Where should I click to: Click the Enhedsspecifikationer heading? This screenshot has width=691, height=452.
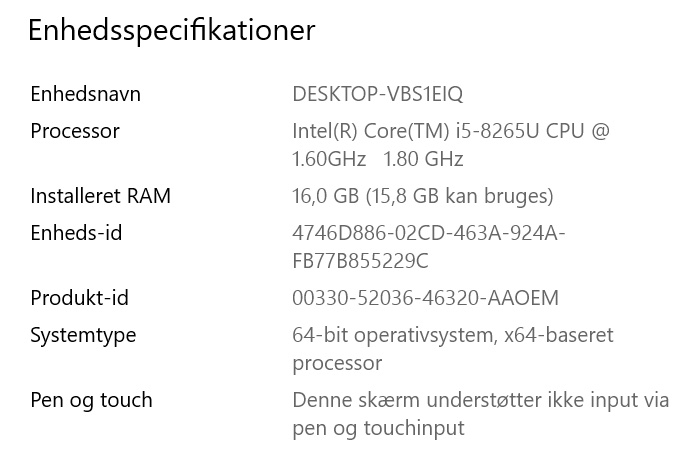pyautogui.click(x=171, y=31)
